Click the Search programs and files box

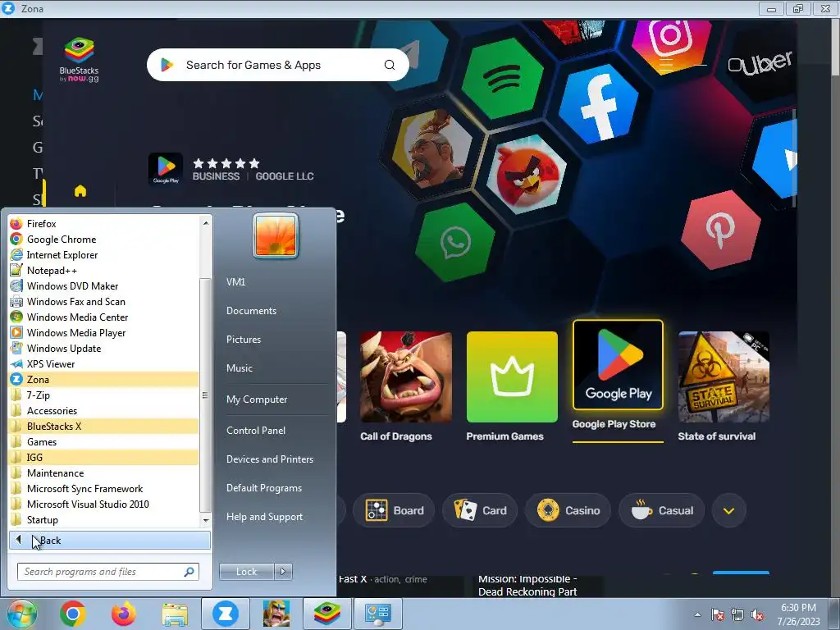point(107,572)
